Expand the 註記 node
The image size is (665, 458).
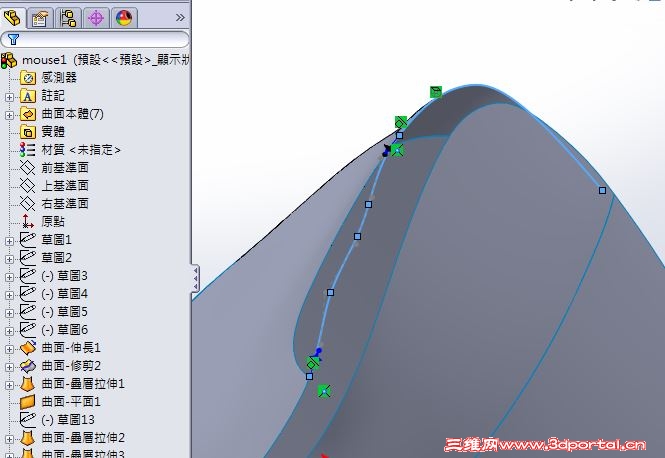coord(9,97)
